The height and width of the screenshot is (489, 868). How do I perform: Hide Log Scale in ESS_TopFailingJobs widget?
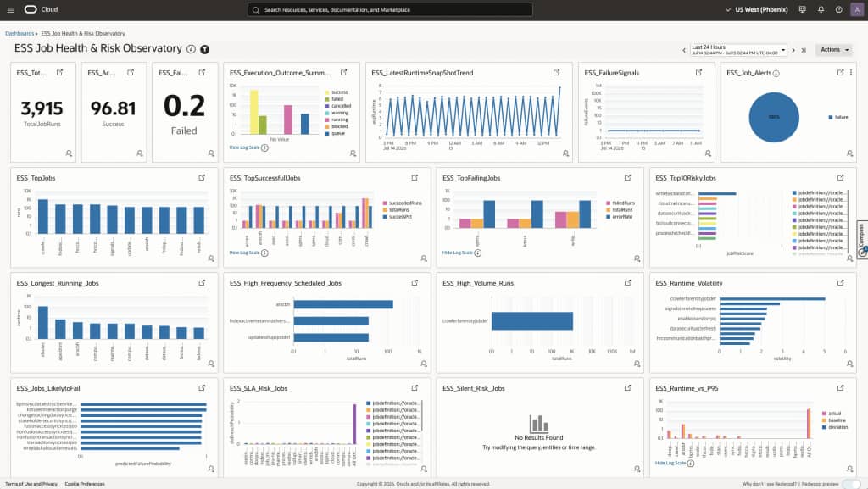457,253
